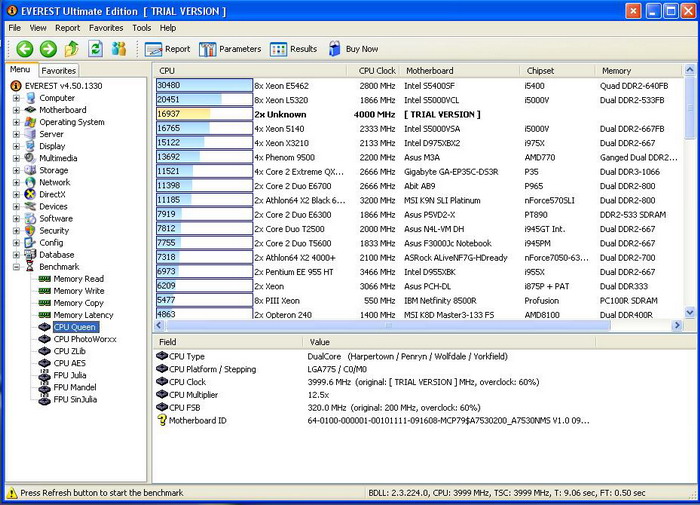Viewport: 700px width, 505px height.
Task: Open Memory Latency benchmark
Action: pyautogui.click(x=83, y=315)
